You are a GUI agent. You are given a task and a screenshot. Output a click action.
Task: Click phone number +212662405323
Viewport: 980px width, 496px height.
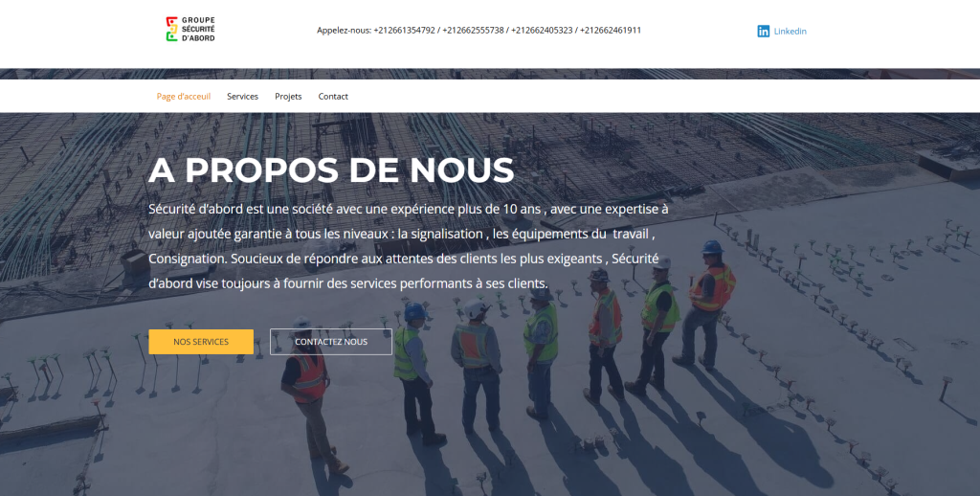(x=542, y=30)
